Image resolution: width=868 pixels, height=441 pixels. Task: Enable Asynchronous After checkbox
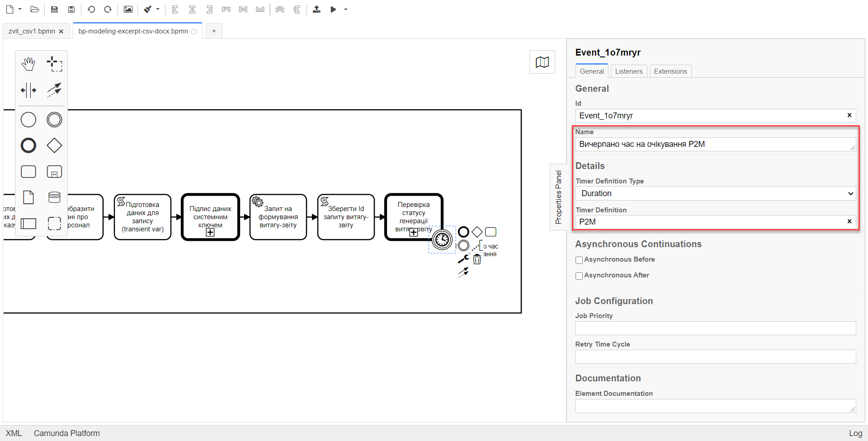(x=579, y=276)
